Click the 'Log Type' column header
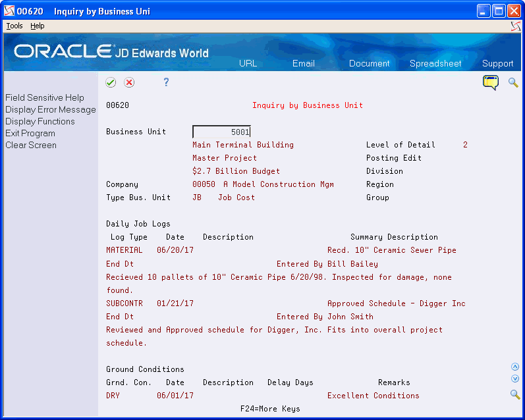 pyautogui.click(x=129, y=237)
